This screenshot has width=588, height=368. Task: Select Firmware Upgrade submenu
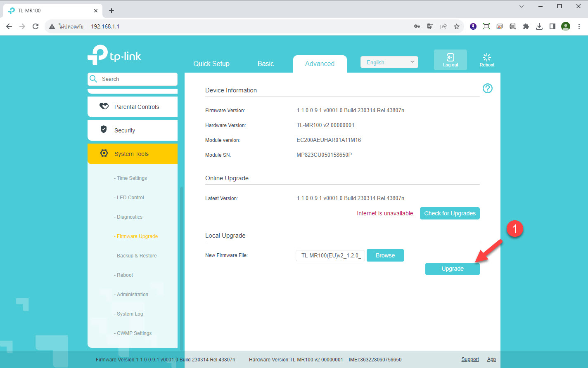click(x=136, y=236)
